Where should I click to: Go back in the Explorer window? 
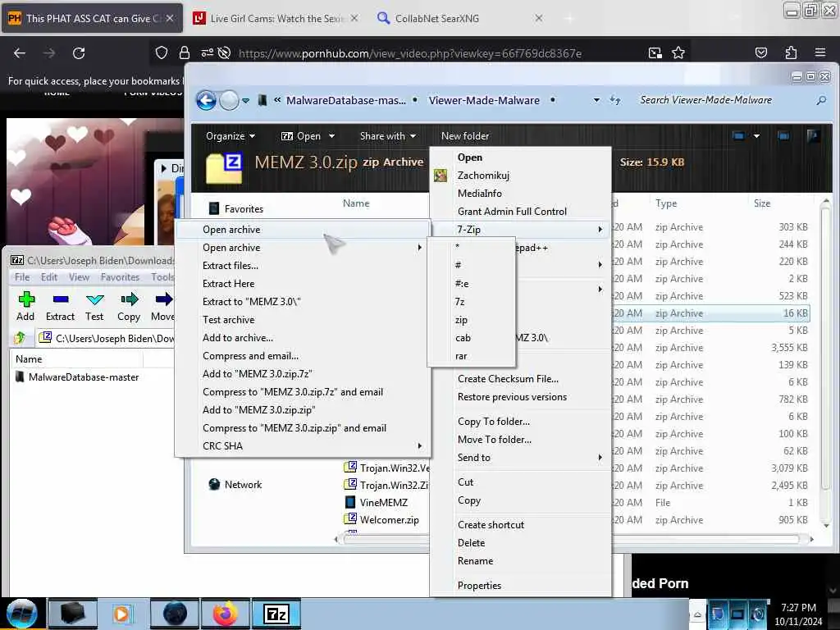tap(206, 100)
